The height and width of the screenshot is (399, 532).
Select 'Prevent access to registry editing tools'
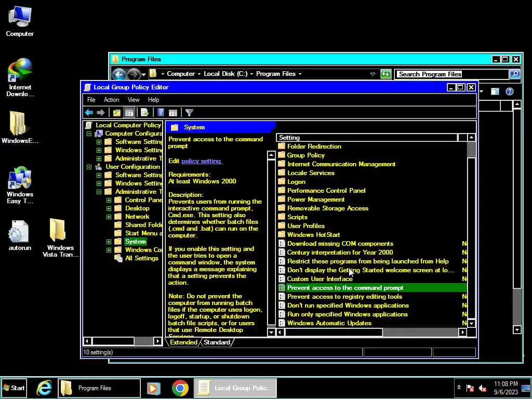pos(344,297)
